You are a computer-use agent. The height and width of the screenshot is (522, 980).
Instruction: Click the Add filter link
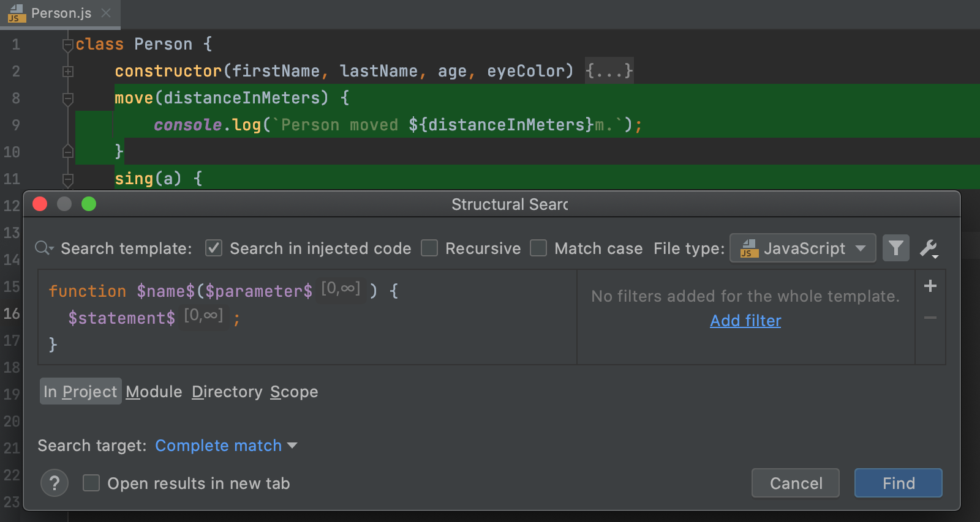(745, 321)
